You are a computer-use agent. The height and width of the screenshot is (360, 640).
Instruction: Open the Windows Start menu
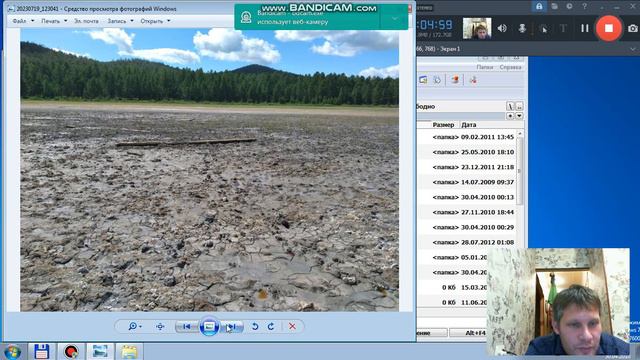[13, 351]
